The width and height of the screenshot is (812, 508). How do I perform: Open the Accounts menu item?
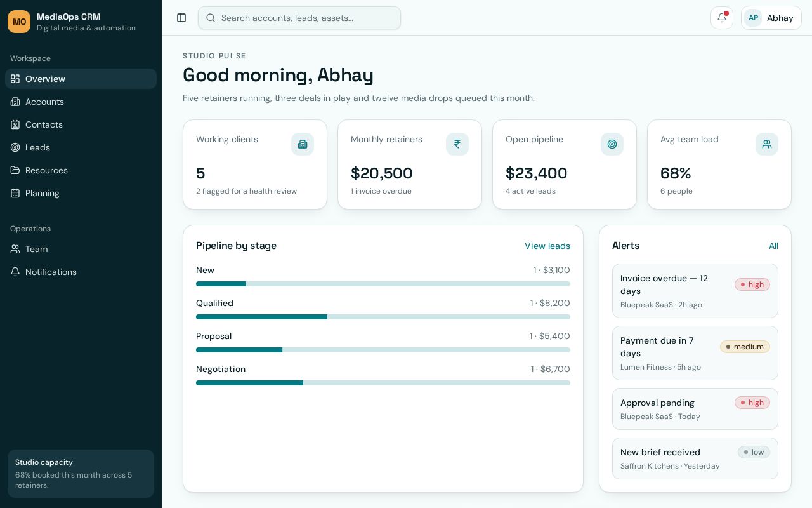pyautogui.click(x=81, y=102)
